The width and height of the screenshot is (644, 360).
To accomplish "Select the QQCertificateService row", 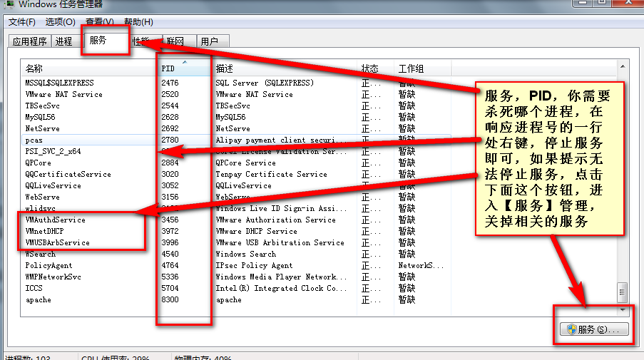I will (236, 175).
